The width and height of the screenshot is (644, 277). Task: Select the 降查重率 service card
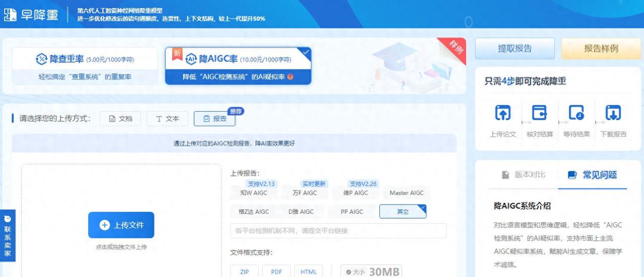85,65
